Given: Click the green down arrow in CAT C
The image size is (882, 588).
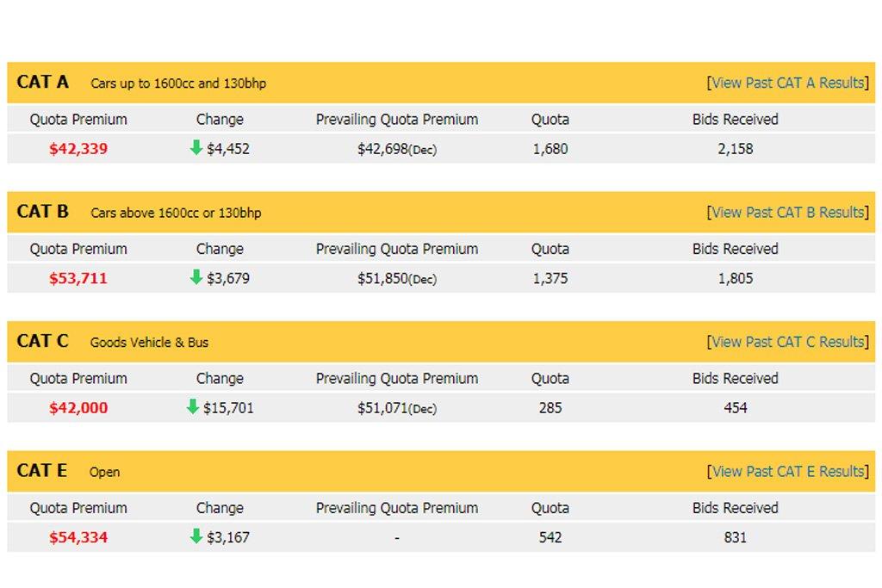Looking at the screenshot, I should pyautogui.click(x=193, y=406).
